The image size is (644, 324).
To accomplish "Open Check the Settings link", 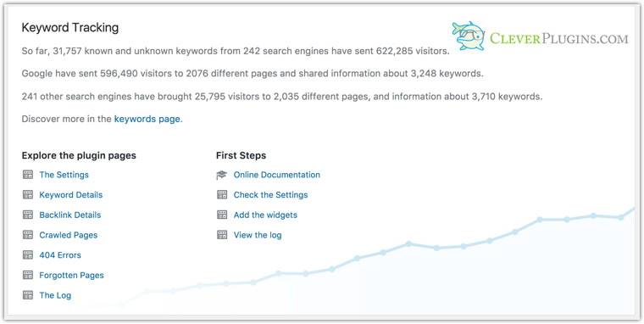I will click(270, 195).
